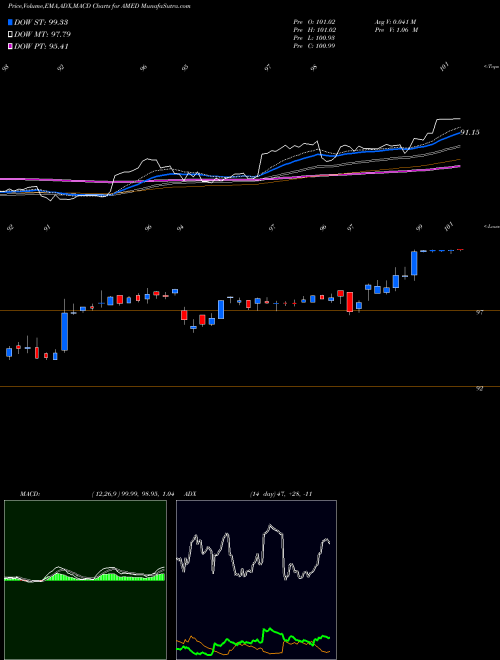Screen dimensions: 500x660
Task: Open the green MACD histogram panel
Action: coord(85,580)
